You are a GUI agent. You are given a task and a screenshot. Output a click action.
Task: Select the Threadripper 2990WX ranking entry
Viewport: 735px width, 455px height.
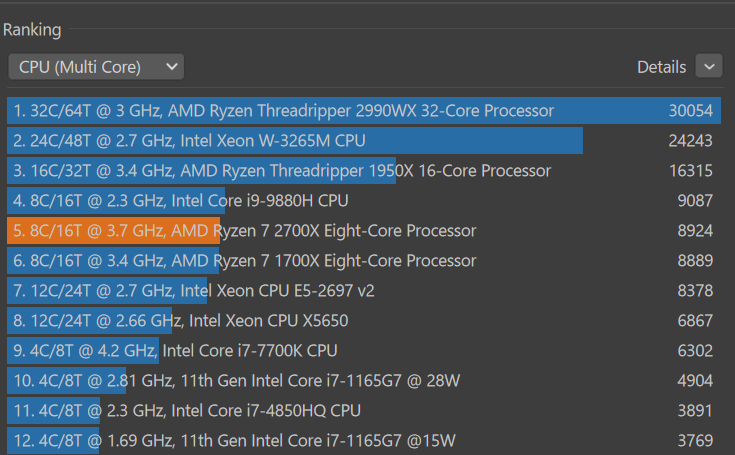(x=364, y=111)
